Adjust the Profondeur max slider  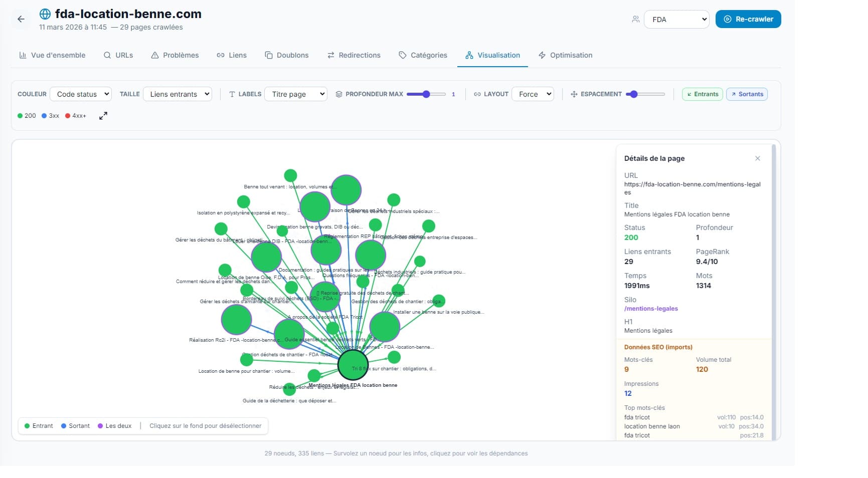426,94
